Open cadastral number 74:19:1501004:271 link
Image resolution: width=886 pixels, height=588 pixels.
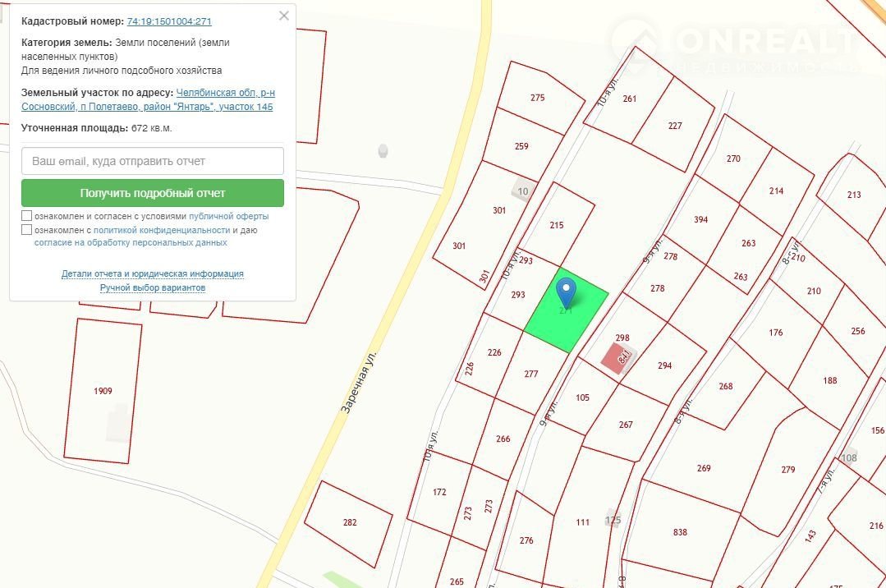pos(168,21)
